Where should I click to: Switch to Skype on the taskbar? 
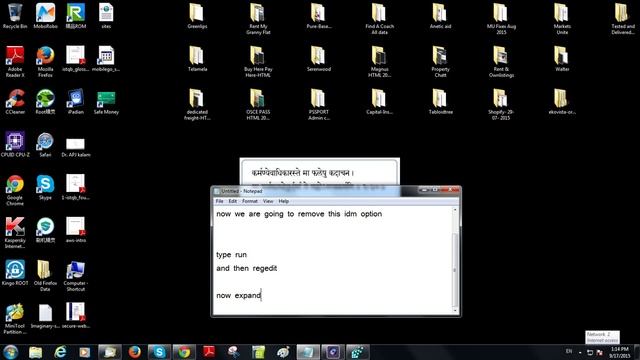159,352
